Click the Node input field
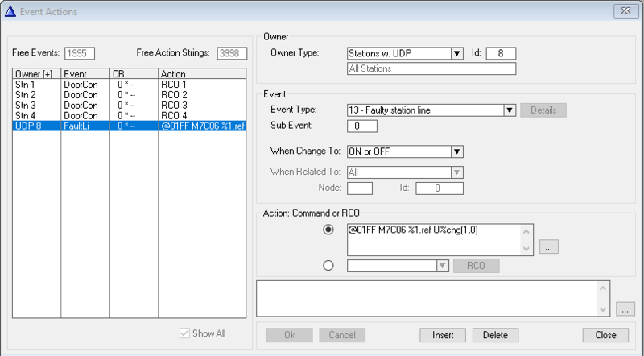 [x=360, y=188]
